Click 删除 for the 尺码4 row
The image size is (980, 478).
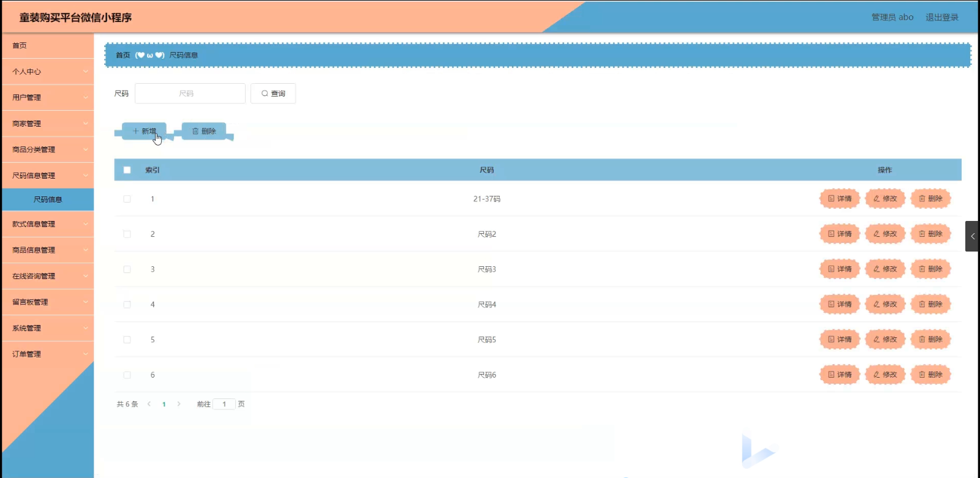tap(930, 304)
